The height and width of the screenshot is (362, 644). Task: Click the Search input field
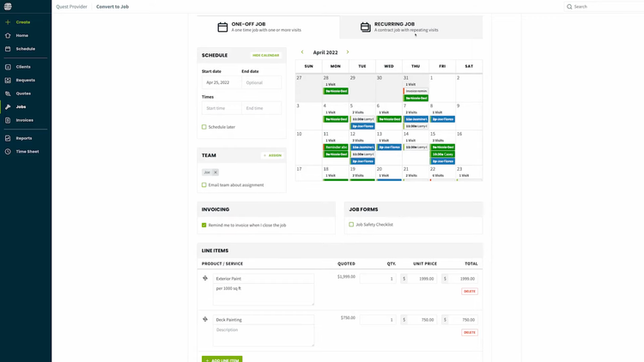(606, 7)
